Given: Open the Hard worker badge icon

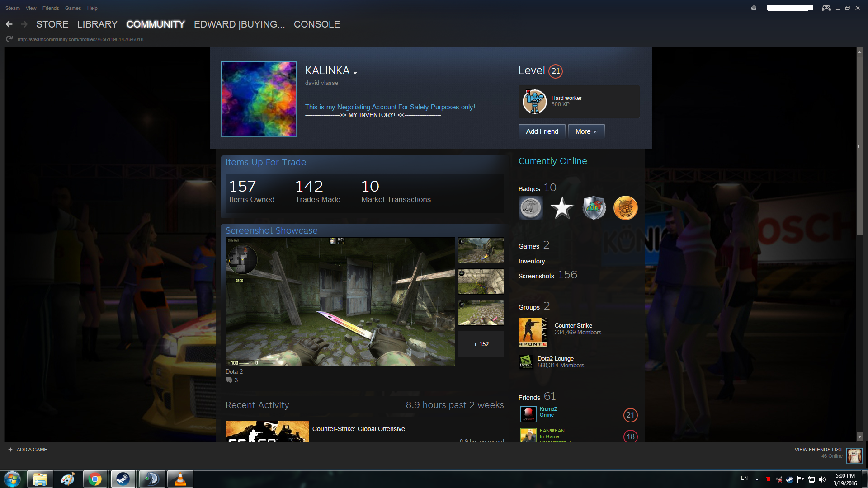Looking at the screenshot, I should pos(535,102).
